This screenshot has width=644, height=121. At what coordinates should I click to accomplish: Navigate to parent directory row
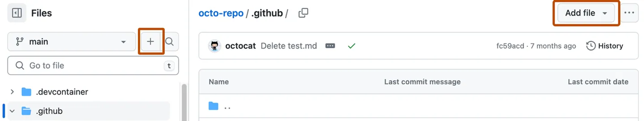[x=418, y=106]
